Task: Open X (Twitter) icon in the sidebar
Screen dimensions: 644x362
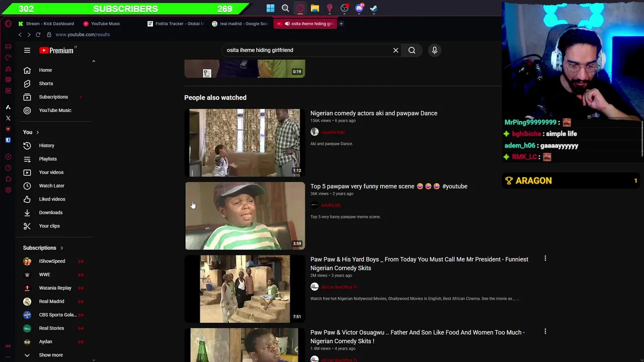Action: click(8, 118)
